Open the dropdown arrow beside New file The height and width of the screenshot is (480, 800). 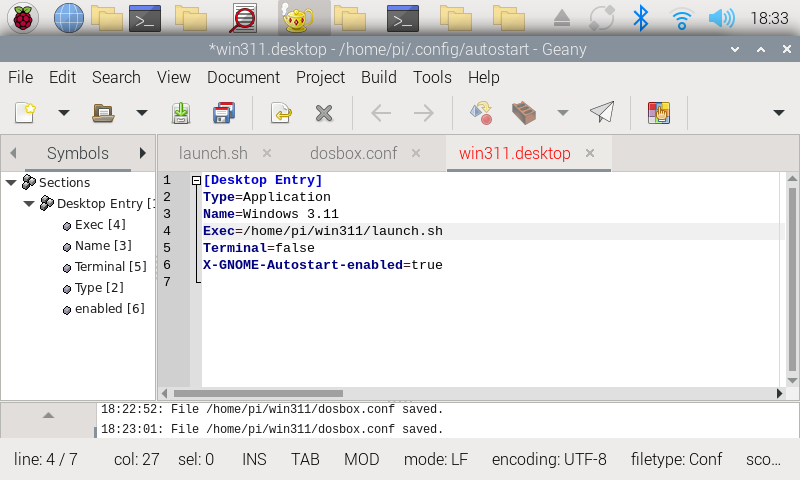(63, 113)
